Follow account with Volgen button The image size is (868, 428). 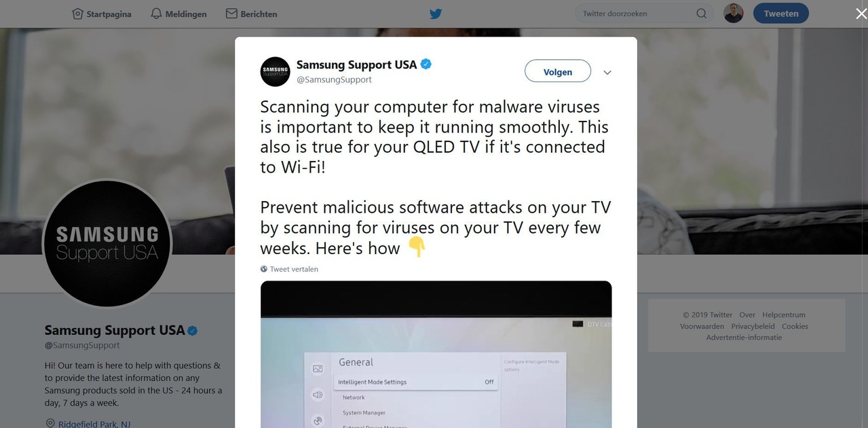point(558,71)
